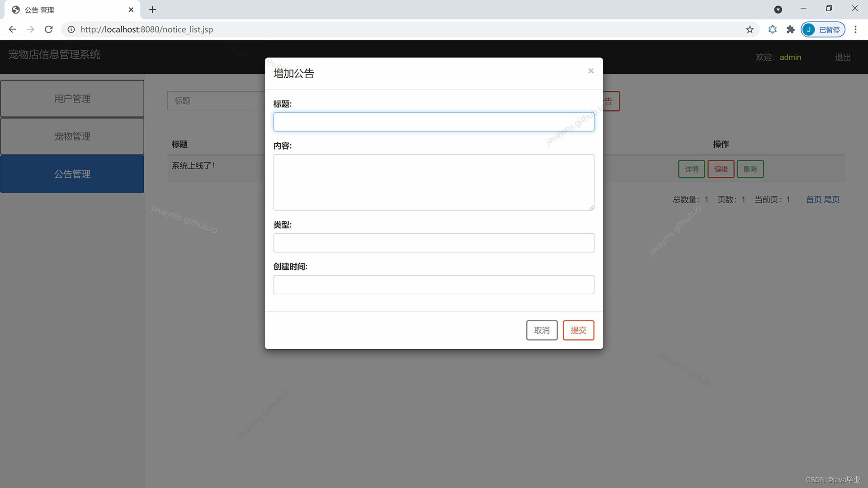Close the 公告 管理 browser tab
Screen dimensions: 868x488
pos(131,9)
